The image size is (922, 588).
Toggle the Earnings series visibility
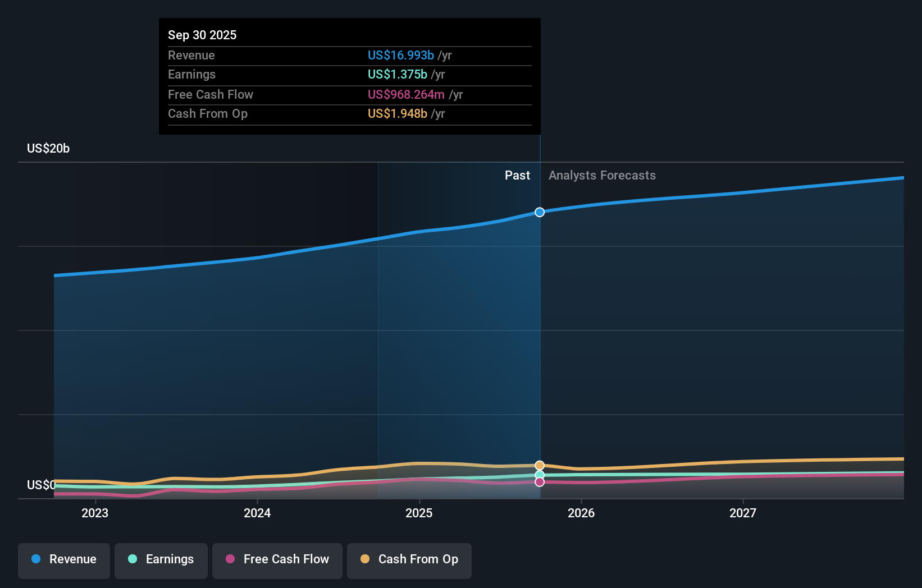(161, 559)
